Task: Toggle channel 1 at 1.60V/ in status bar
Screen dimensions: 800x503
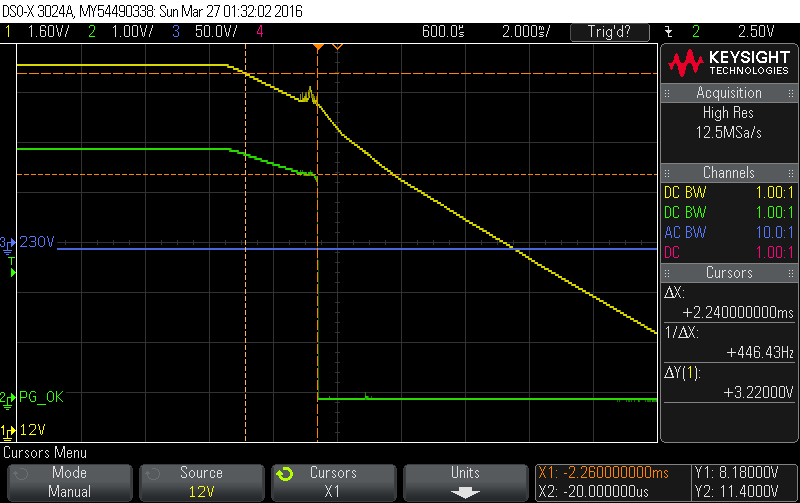Action: [37, 32]
